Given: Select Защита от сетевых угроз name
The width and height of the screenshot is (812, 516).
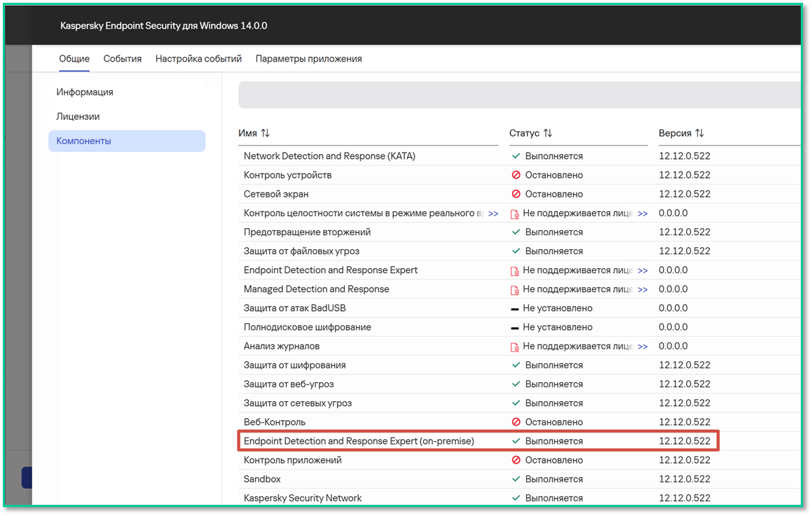Looking at the screenshot, I should click(297, 403).
